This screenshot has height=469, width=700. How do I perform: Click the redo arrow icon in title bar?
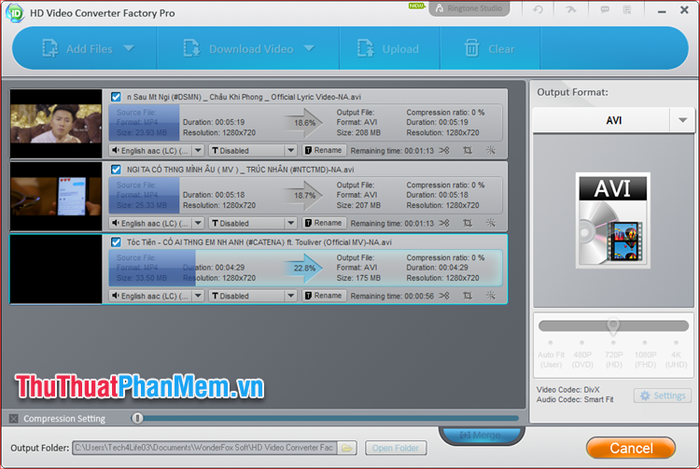[x=571, y=9]
